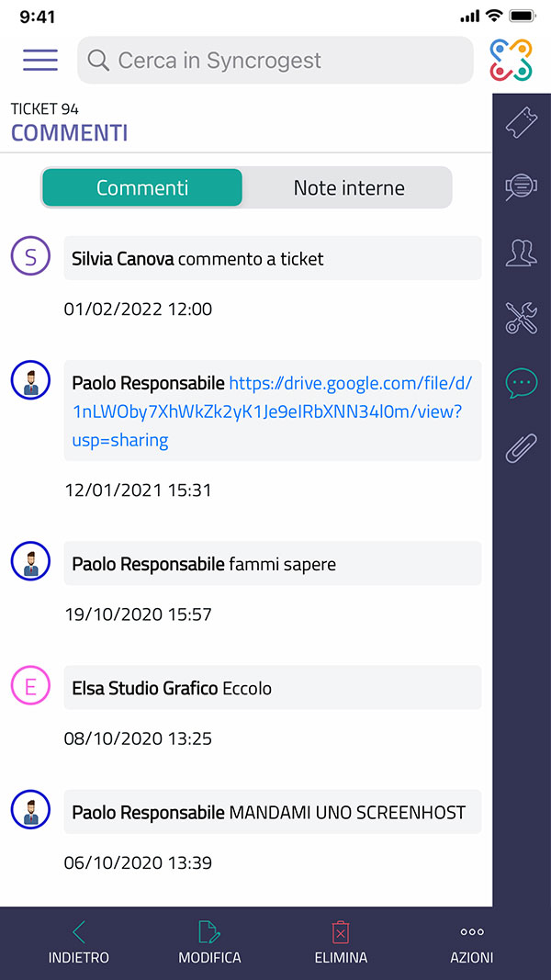Image resolution: width=551 pixels, height=980 pixels.
Task: Click the Cerca in Syncrogest search field
Action: click(x=275, y=61)
